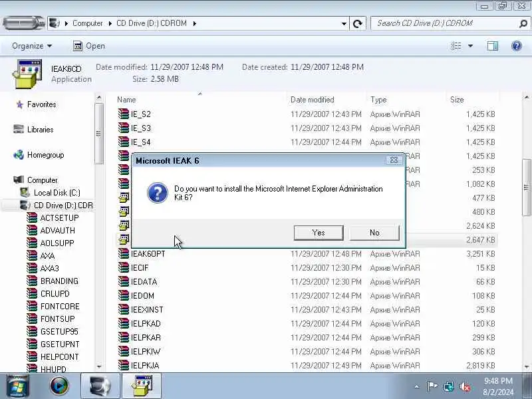Open Windows Media Player from taskbar

59,386
